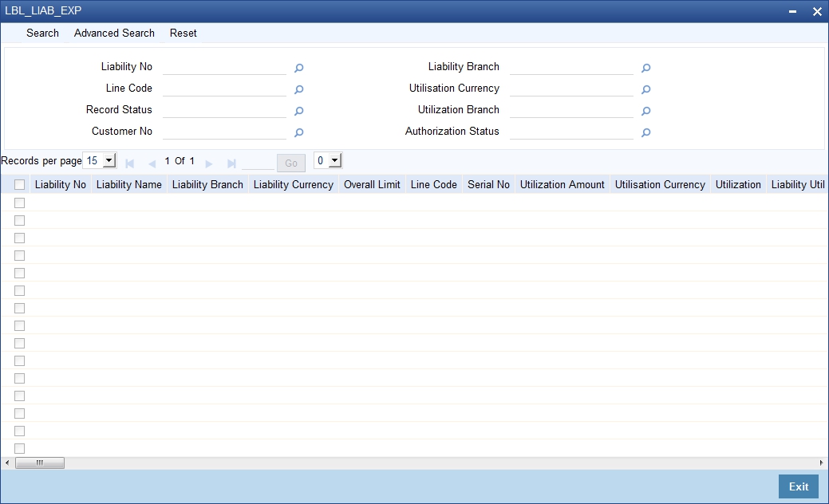The width and height of the screenshot is (829, 504).
Task: Click the horizontal scrollbar left arrow
Action: pyautogui.click(x=7, y=463)
